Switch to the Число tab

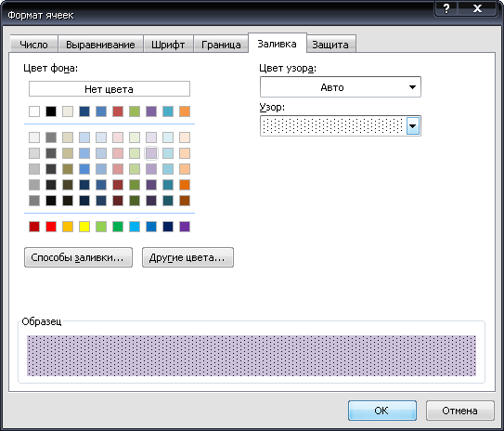pyautogui.click(x=33, y=44)
